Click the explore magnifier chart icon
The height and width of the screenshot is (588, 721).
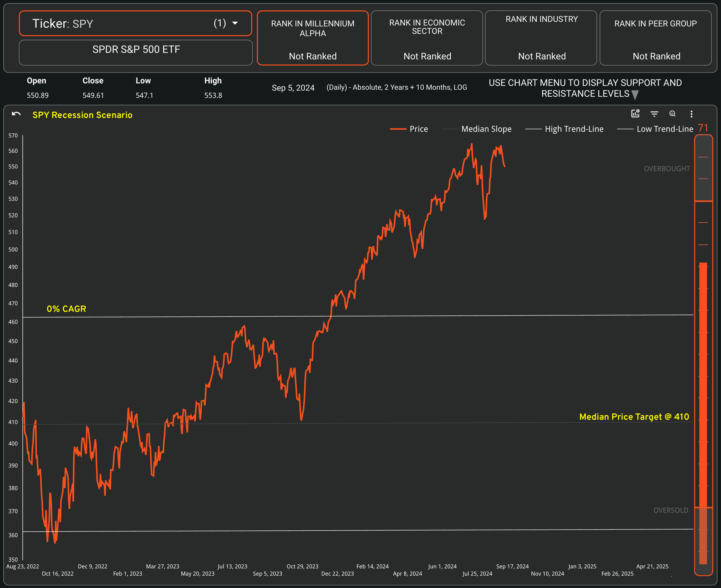click(673, 114)
